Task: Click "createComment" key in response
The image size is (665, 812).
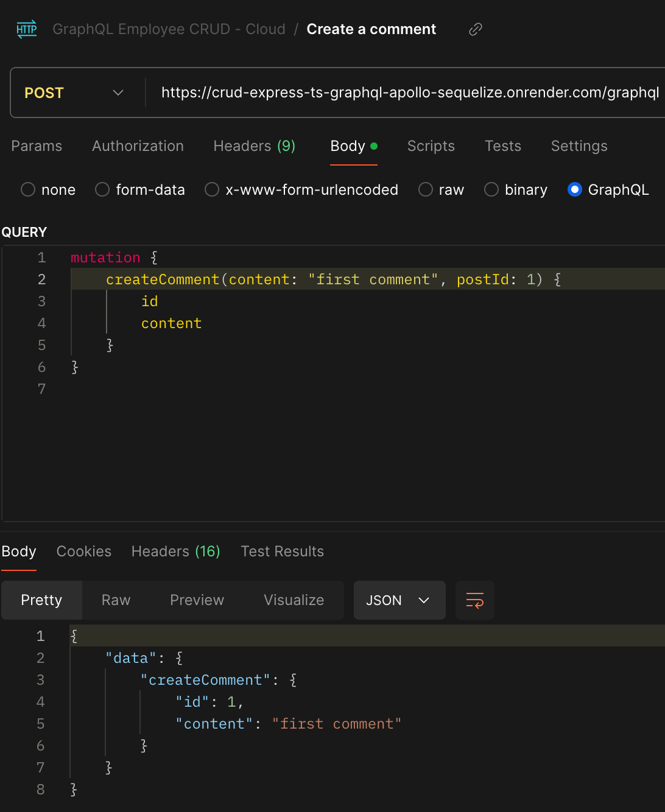Action: [x=206, y=680]
